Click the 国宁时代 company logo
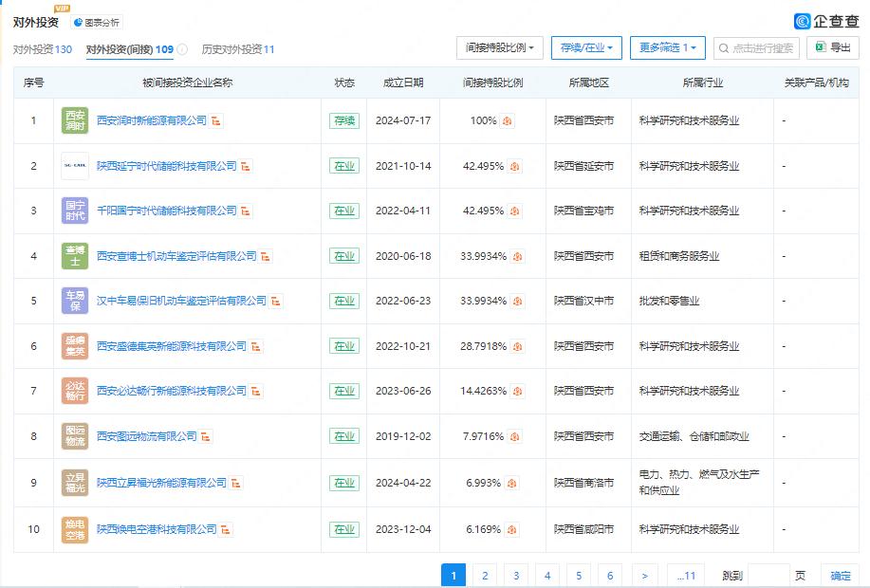870x588 pixels. (x=75, y=211)
